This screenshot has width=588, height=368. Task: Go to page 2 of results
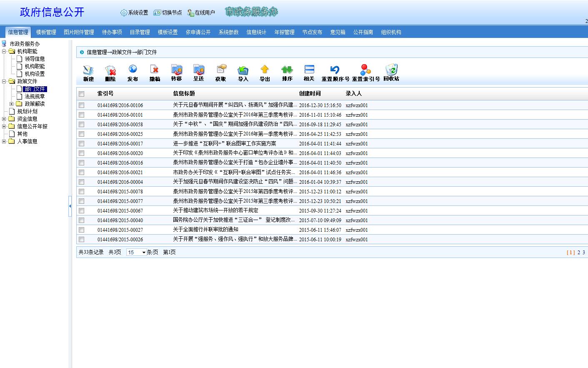(578, 253)
